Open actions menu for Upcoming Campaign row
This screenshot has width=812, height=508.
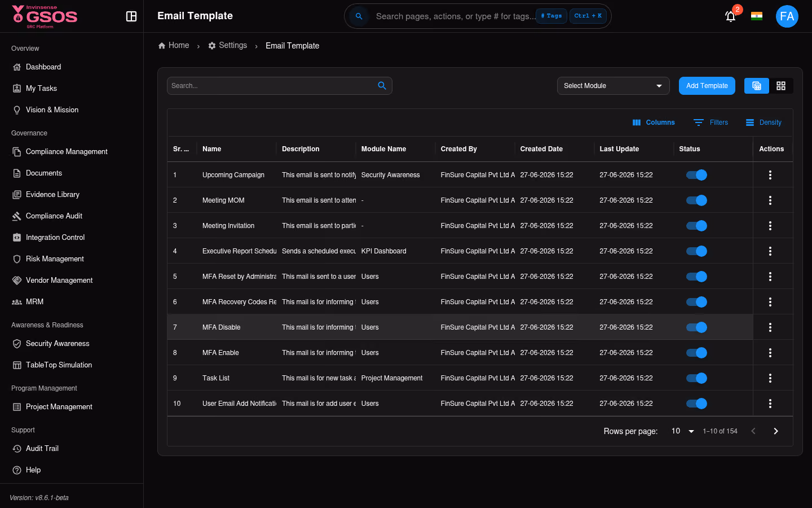coord(770,175)
